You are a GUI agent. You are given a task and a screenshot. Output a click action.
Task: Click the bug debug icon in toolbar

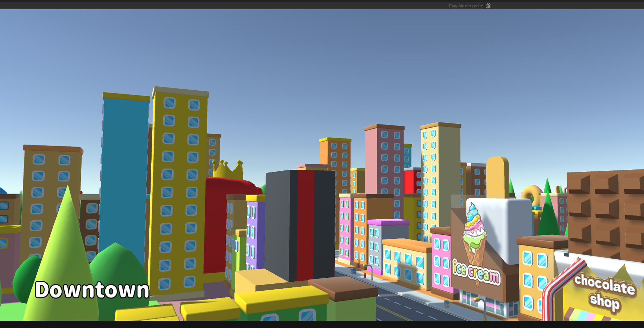(488, 6)
